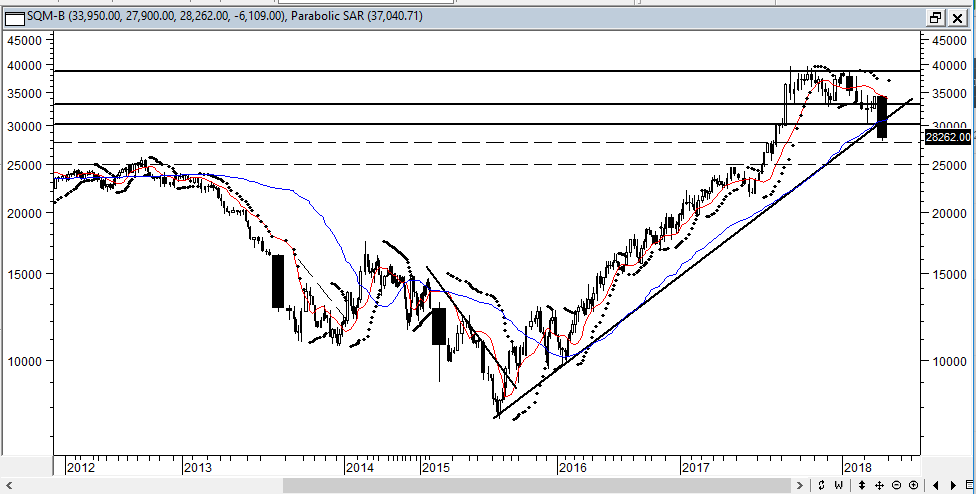
Task: Click the 2017 date axis label
Action: pos(695,467)
